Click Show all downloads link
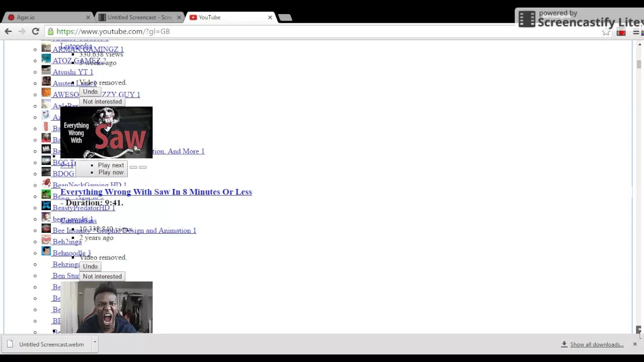Viewport: 644px width, 362px height. [597, 344]
